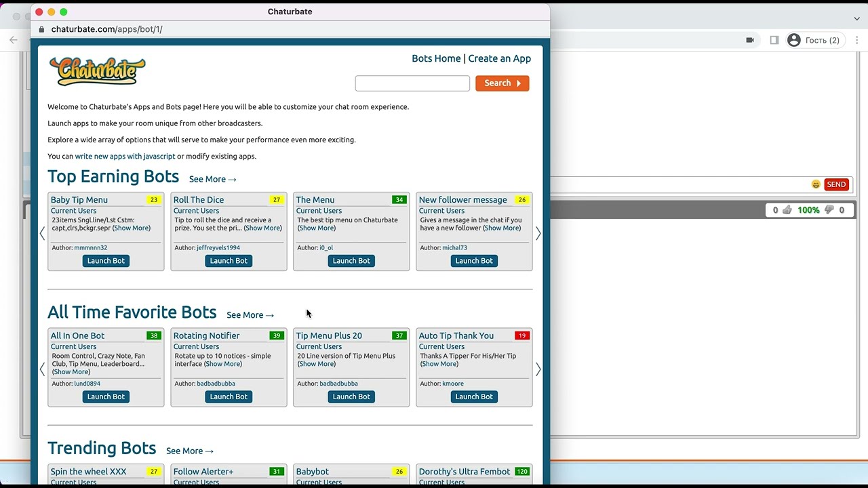Click See More next to All Time Favorite Bots
Screen dimensions: 868x488
coord(250,315)
